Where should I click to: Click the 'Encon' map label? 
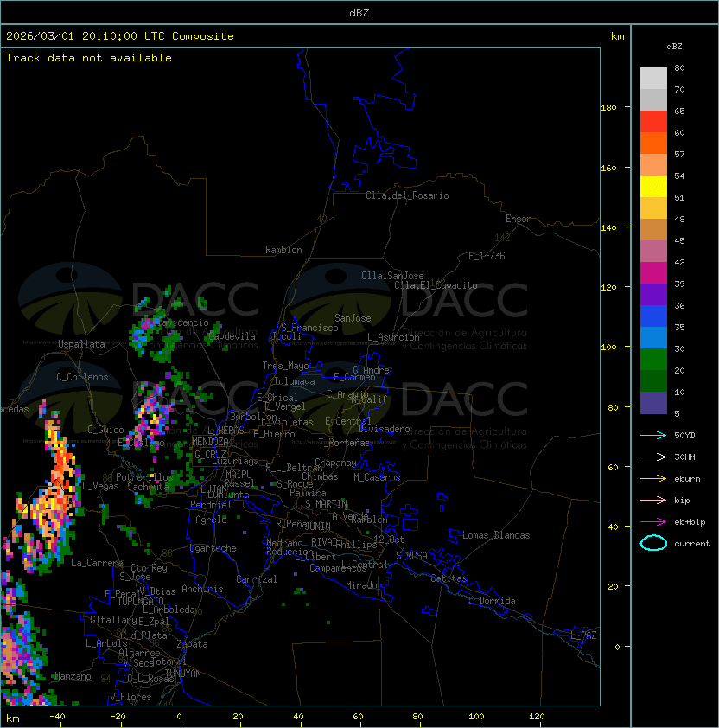(519, 219)
